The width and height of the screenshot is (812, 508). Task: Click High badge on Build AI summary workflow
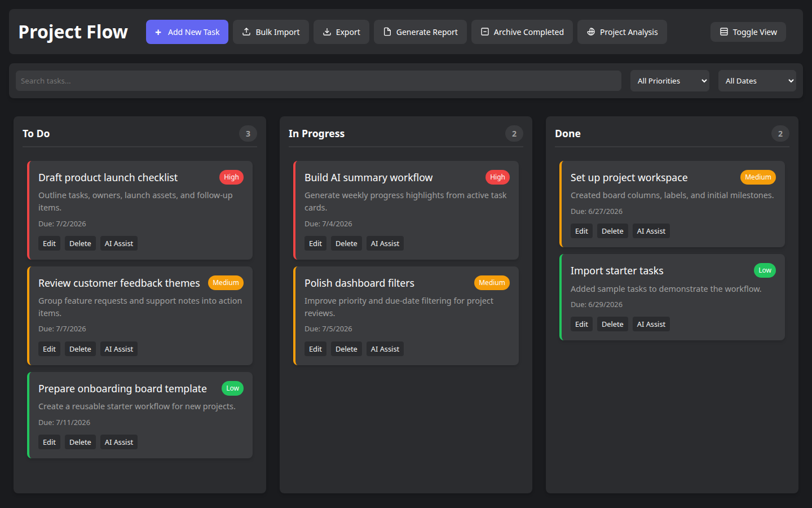coord(497,177)
